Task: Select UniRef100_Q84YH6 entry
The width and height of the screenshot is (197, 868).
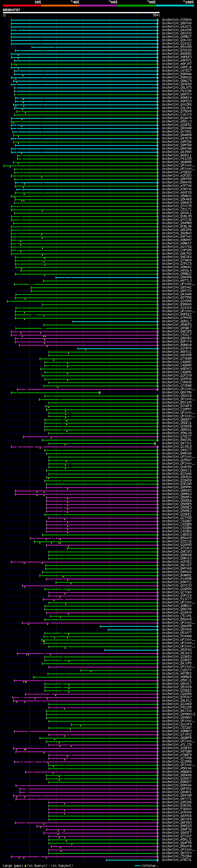Action: coord(176,149)
